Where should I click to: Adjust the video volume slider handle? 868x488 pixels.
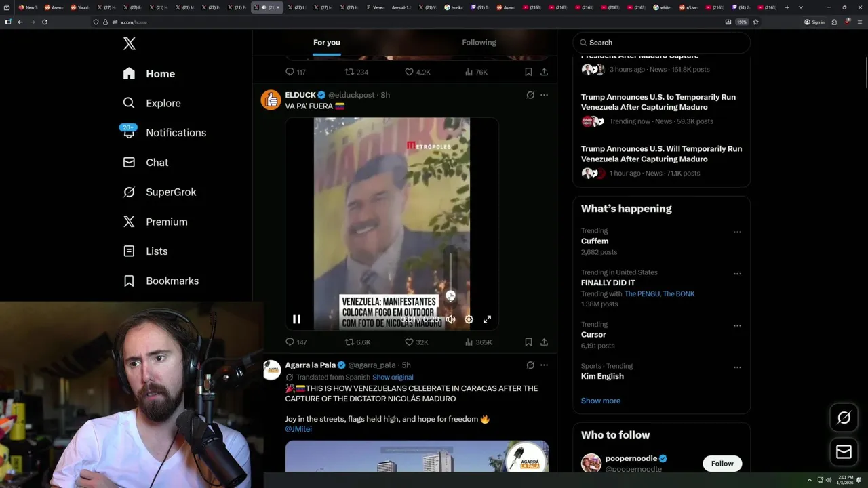[450, 296]
